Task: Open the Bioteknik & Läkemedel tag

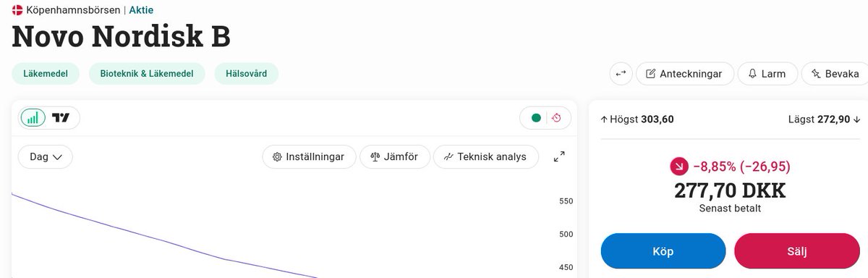Action: click(147, 74)
